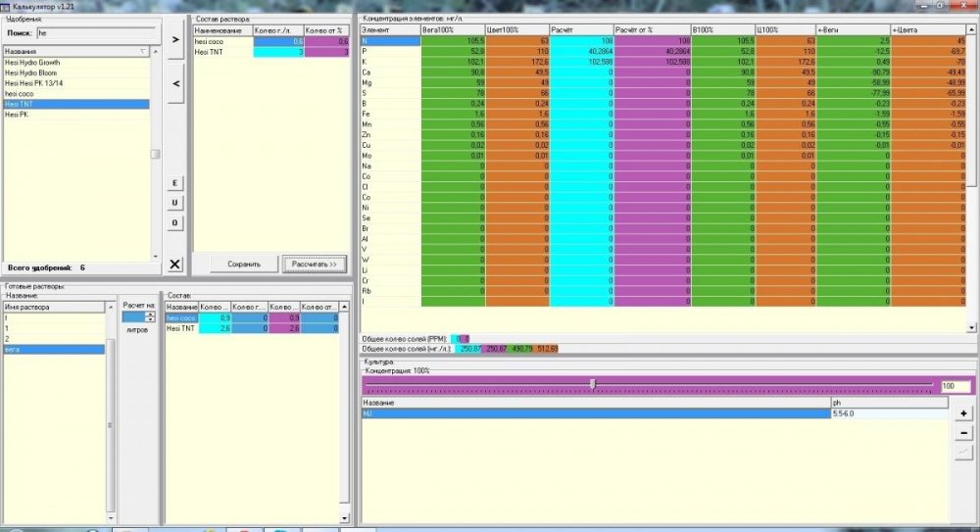The image size is (980, 532).
Task: Click the concentration slider handle
Action: (x=593, y=384)
